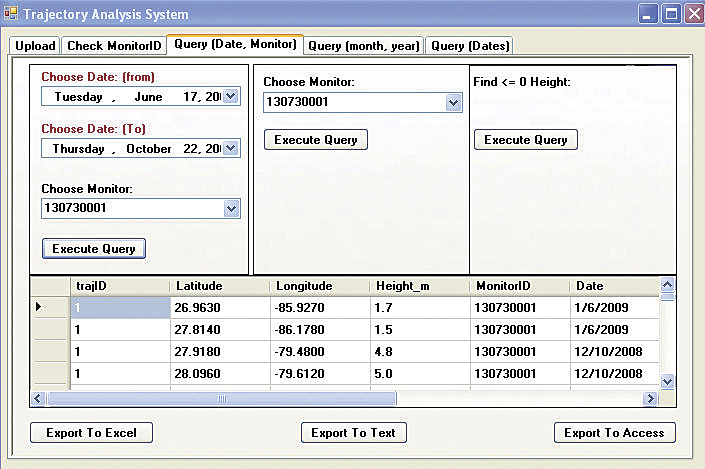Run Execute Query under middle Choose Monitor
The width and height of the screenshot is (705, 469).
point(316,139)
